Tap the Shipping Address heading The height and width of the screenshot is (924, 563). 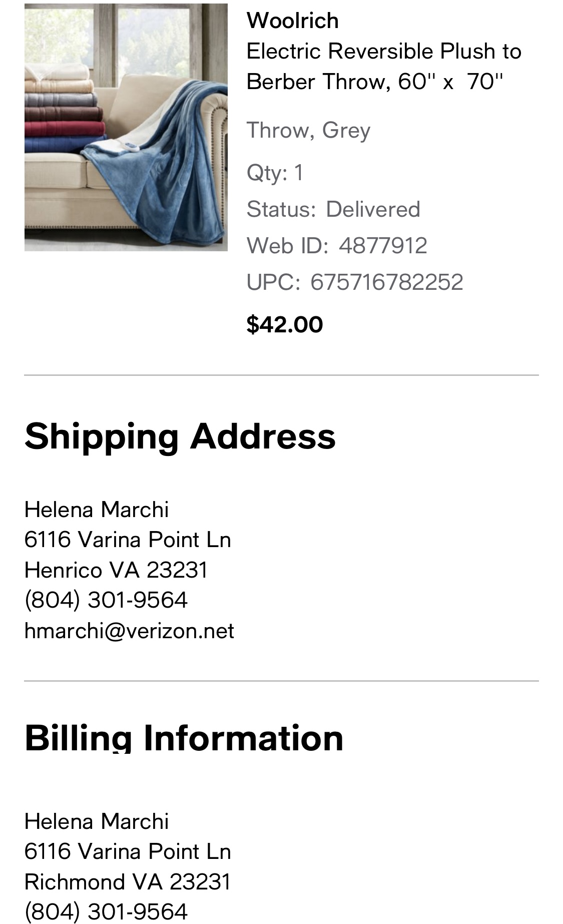[180, 436]
